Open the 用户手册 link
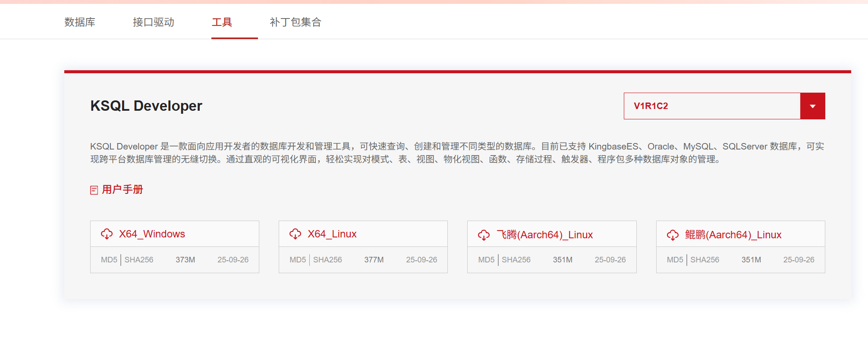Viewport: 868px width, 346px height. click(123, 190)
